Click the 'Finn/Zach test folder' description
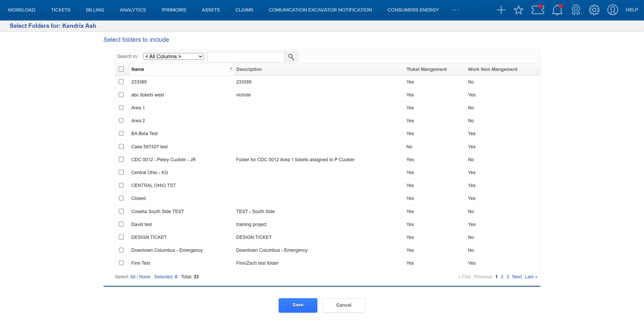 pos(257,263)
